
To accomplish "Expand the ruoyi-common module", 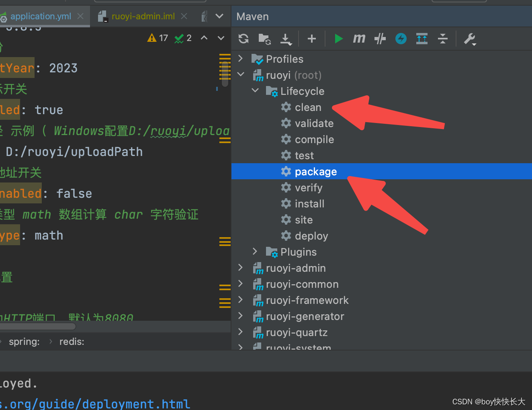I will click(240, 283).
